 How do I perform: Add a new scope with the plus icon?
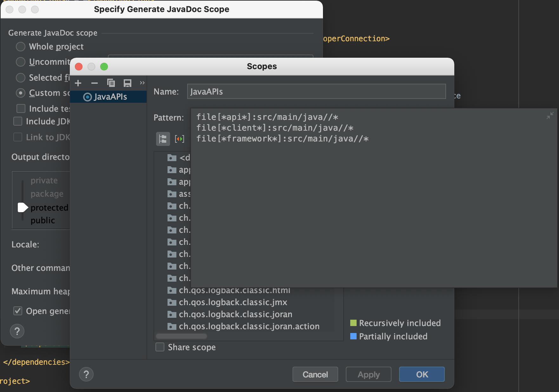pos(78,83)
